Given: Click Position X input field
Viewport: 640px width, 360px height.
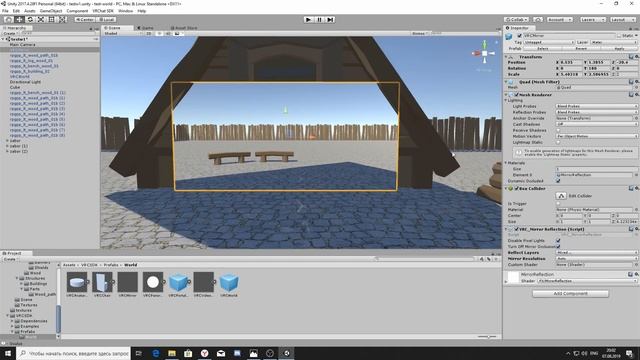Looking at the screenshot, I should 572,62.
